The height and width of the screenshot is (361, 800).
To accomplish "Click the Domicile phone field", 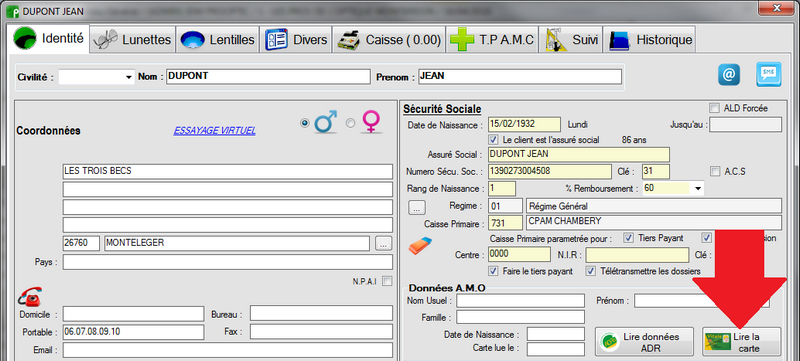I will tap(133, 314).
